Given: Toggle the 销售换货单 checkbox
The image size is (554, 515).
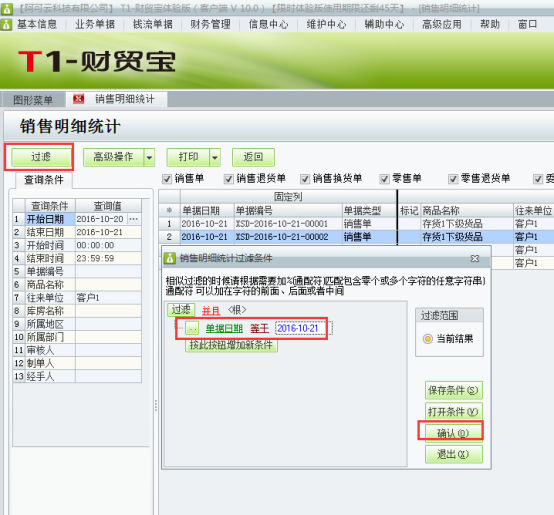Looking at the screenshot, I should pyautogui.click(x=305, y=179).
